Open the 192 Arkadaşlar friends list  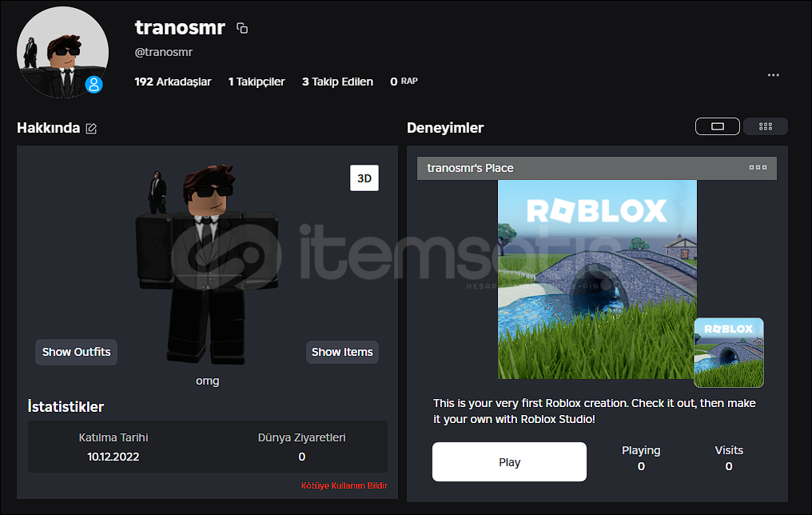(x=173, y=82)
